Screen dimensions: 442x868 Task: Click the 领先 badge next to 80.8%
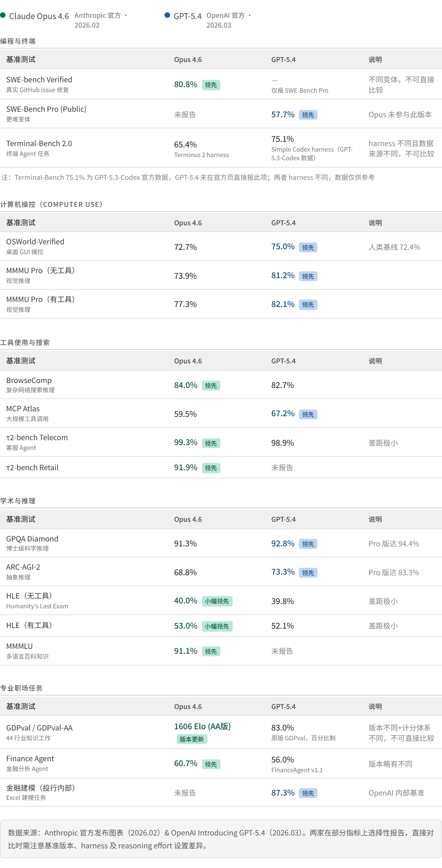tap(211, 85)
